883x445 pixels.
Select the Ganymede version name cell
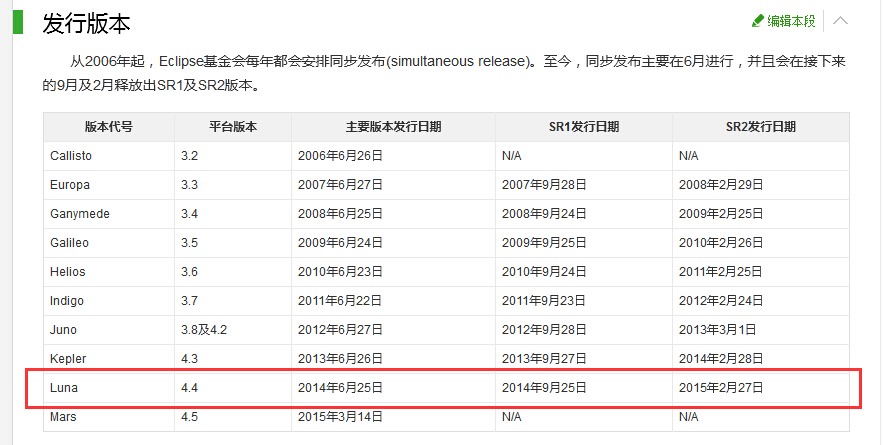click(x=80, y=214)
